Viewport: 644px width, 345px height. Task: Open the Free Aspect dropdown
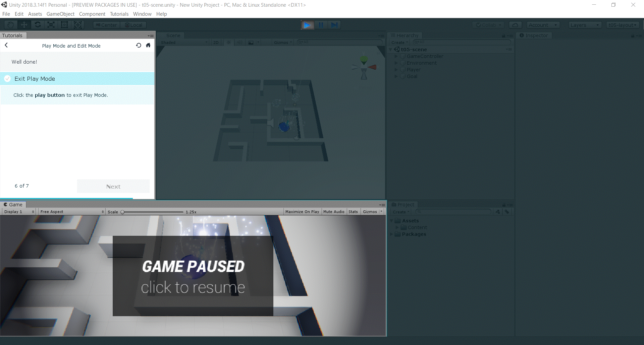pyautogui.click(x=72, y=212)
